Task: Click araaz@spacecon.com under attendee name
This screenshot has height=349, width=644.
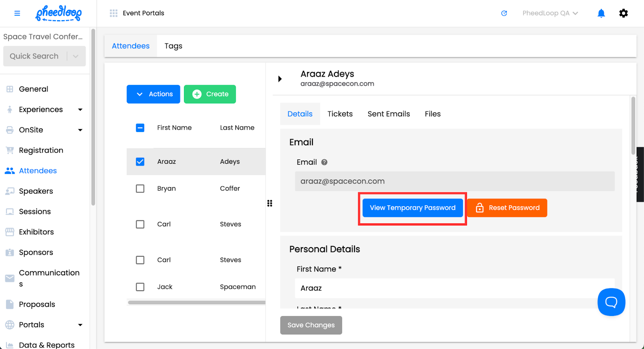Action: pos(337,84)
